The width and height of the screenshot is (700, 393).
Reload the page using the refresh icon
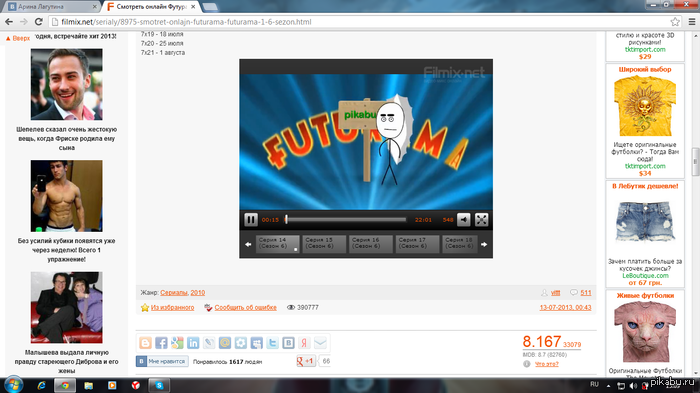tap(39, 21)
